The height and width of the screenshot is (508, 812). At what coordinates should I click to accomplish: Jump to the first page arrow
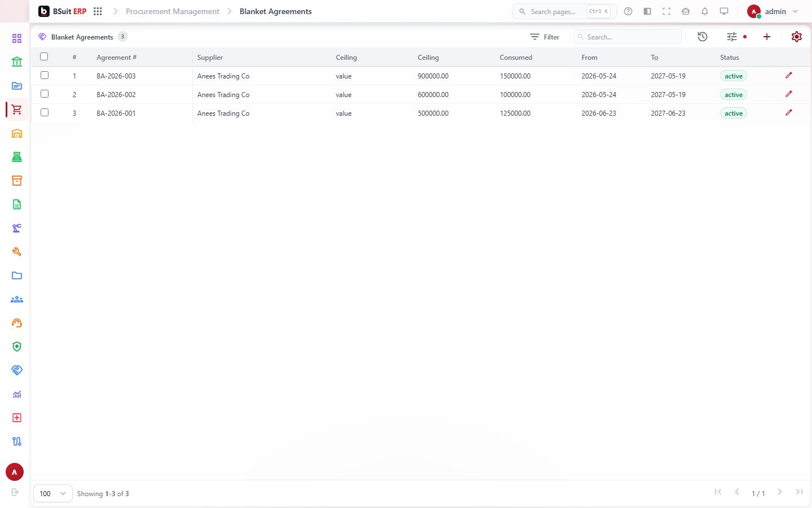[718, 492]
